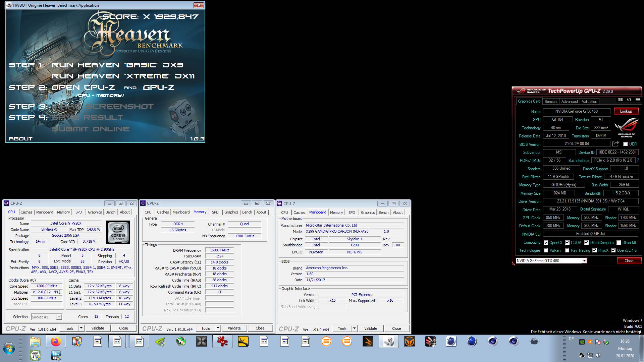The image size is (644, 362).
Task: Toggle the DirectML checkbox
Action: [619, 243]
